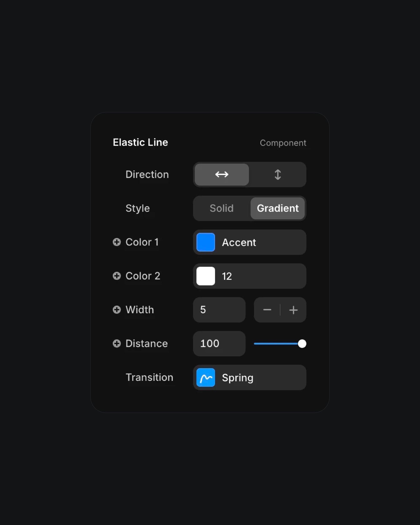This screenshot has width=420, height=525.
Task: Click the Distance number input field
Action: pos(219,343)
